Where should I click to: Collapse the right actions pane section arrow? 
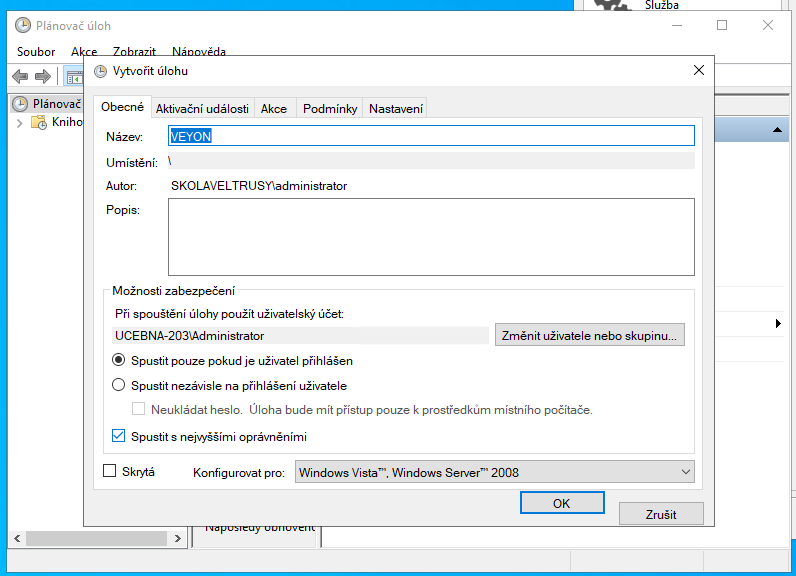point(776,131)
